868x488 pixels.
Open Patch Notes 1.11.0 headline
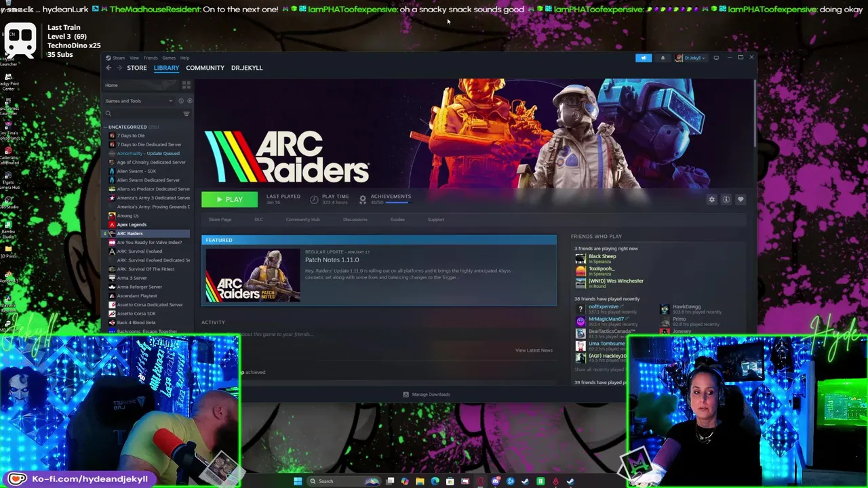332,260
